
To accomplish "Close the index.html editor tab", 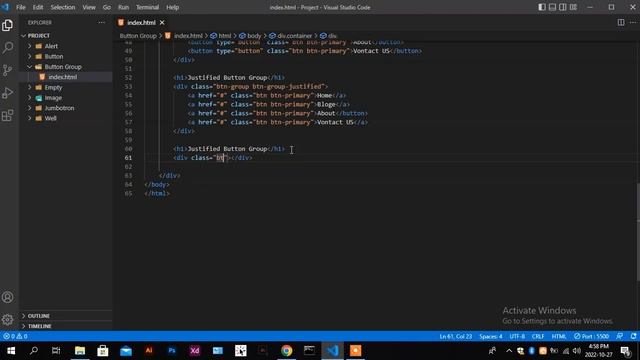I will 162,22.
